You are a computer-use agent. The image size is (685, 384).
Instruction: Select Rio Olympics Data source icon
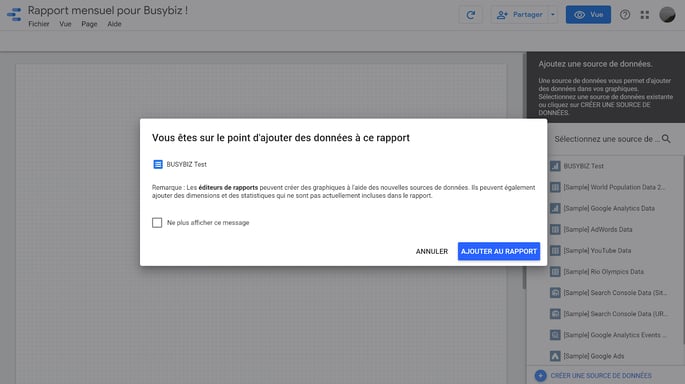coord(555,272)
